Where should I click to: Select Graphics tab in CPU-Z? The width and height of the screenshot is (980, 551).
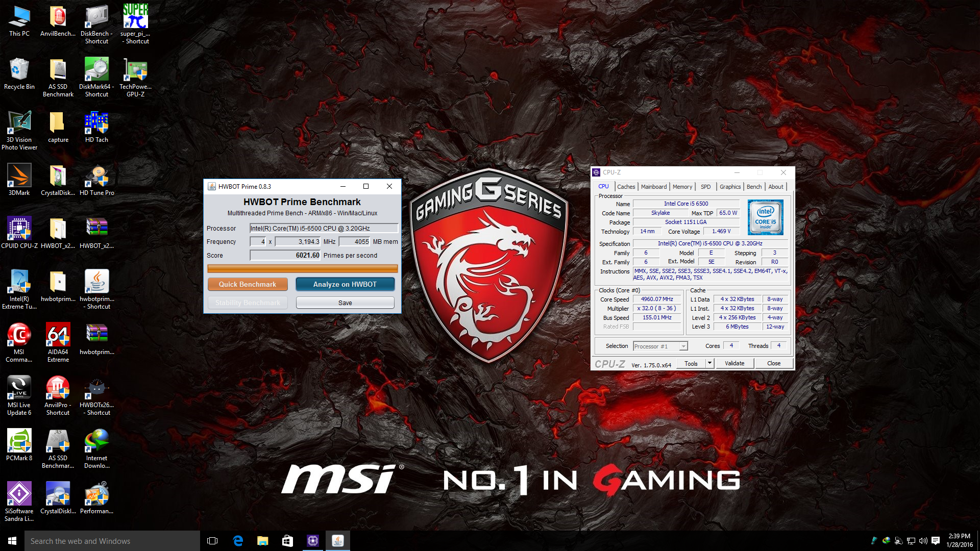pyautogui.click(x=730, y=187)
